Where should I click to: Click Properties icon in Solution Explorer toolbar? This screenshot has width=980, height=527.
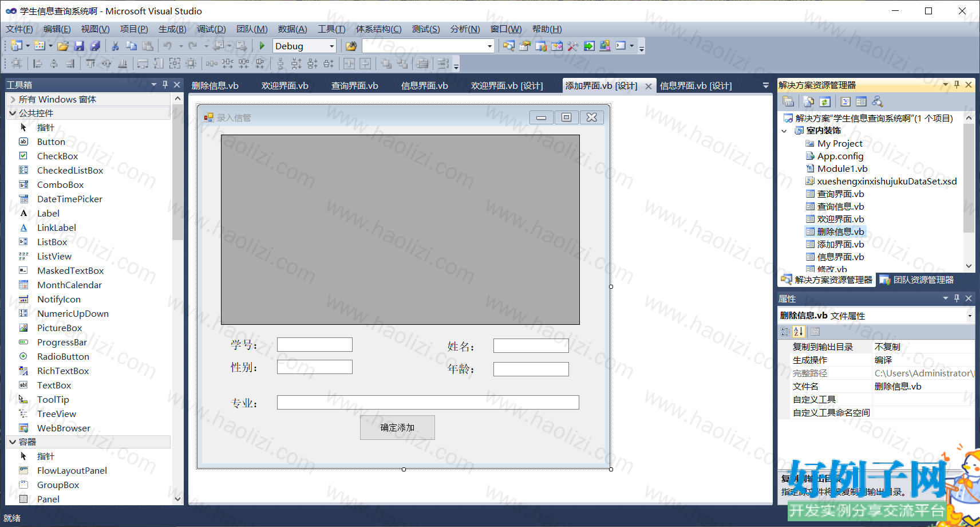coord(788,102)
